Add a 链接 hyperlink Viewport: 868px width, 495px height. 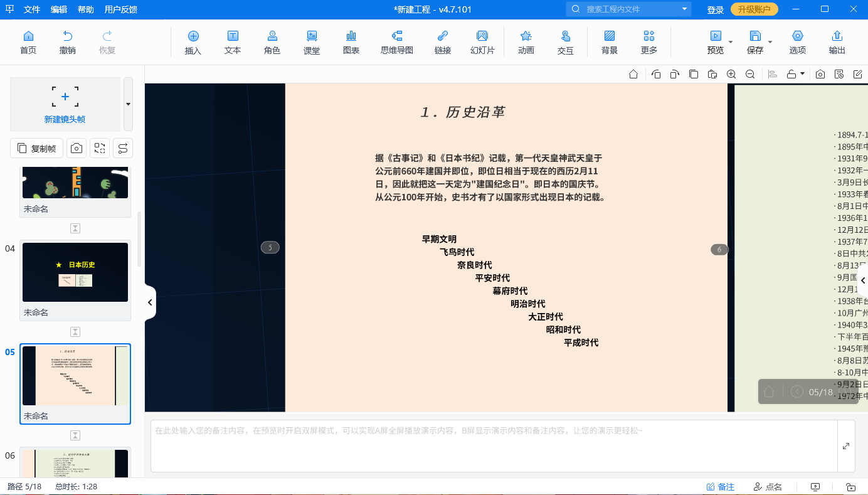pos(443,42)
